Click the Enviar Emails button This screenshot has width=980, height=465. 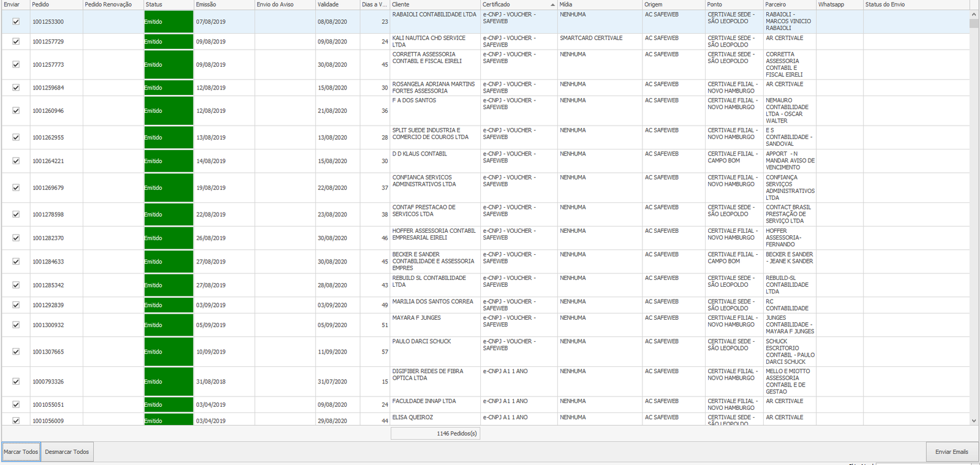point(951,452)
